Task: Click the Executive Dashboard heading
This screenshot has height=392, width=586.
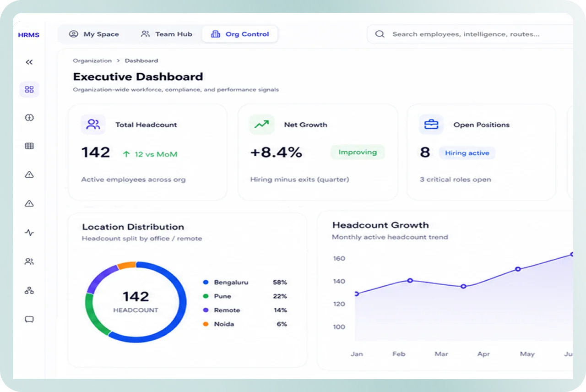Action: (x=138, y=76)
